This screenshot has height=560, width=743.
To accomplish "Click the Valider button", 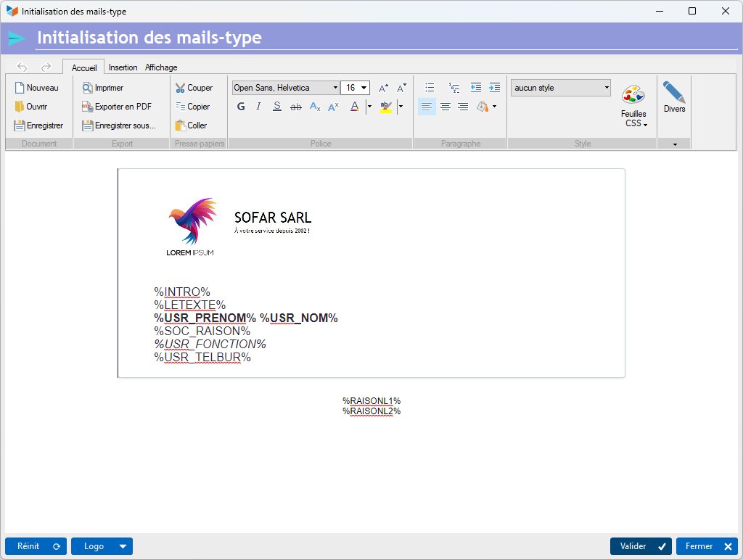I will (641, 546).
